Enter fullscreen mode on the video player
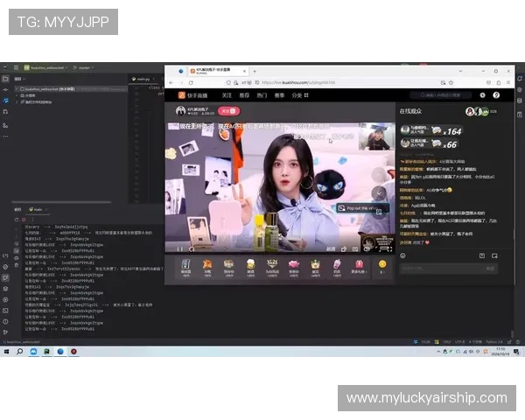This screenshot has height=420, width=525. pyautogui.click(x=388, y=248)
